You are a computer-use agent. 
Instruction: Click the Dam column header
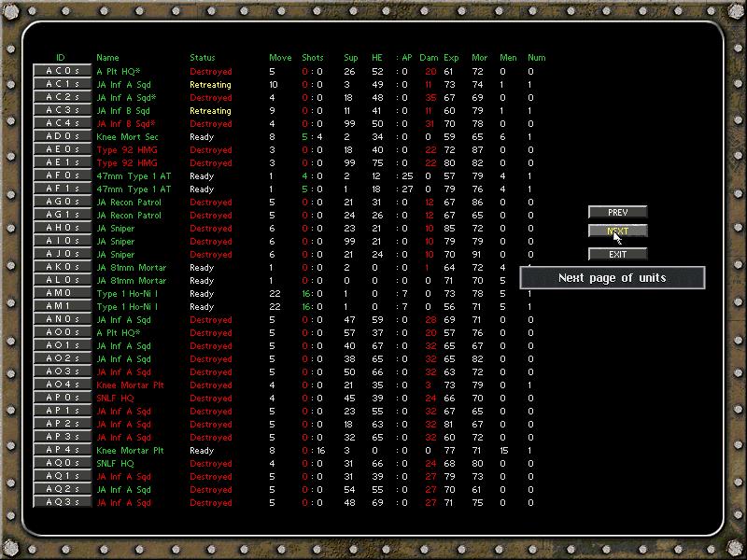coord(429,58)
